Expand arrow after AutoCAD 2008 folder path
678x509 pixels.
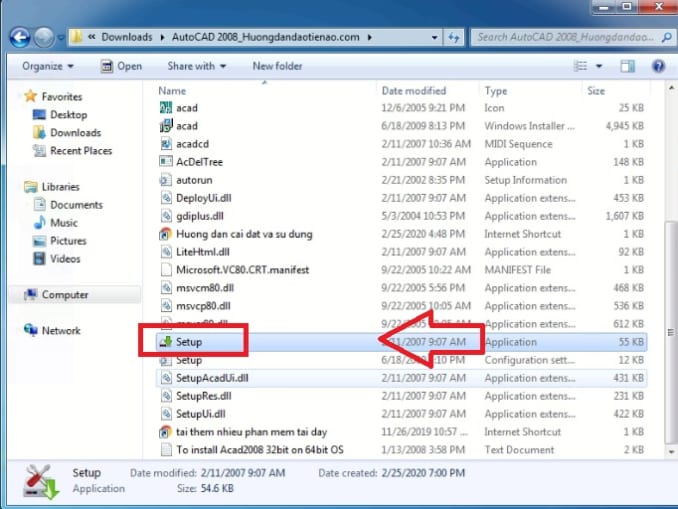(370, 37)
